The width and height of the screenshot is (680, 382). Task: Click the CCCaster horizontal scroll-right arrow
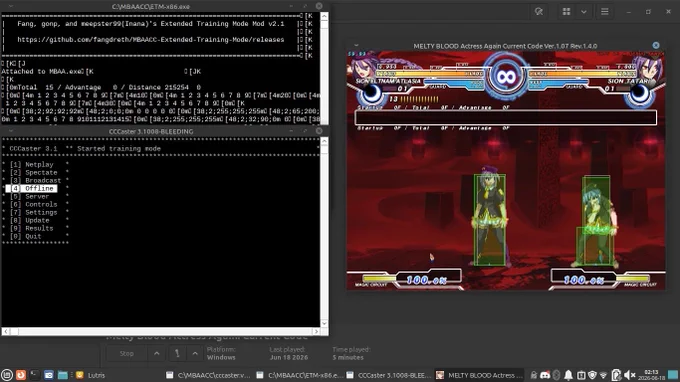316,331
